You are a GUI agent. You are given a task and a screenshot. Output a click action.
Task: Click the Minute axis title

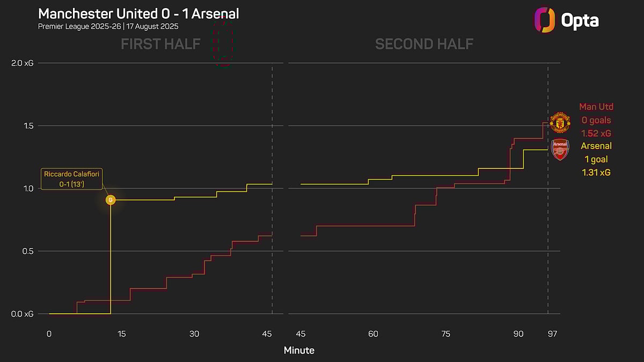tap(299, 350)
